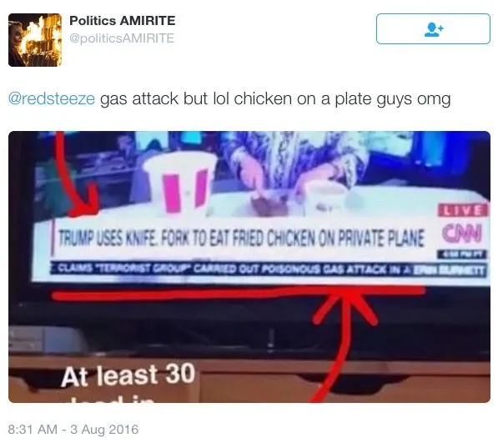The image size is (498, 448).
Task: Open the Politics AMIRITE display name
Action: (x=123, y=21)
